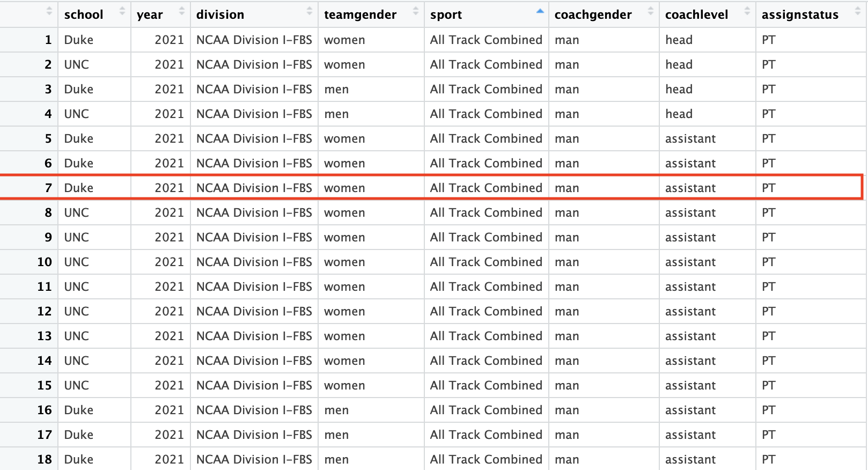Select the sport cell in row 15
Viewport: 868px width, 470px height.
[x=486, y=385]
